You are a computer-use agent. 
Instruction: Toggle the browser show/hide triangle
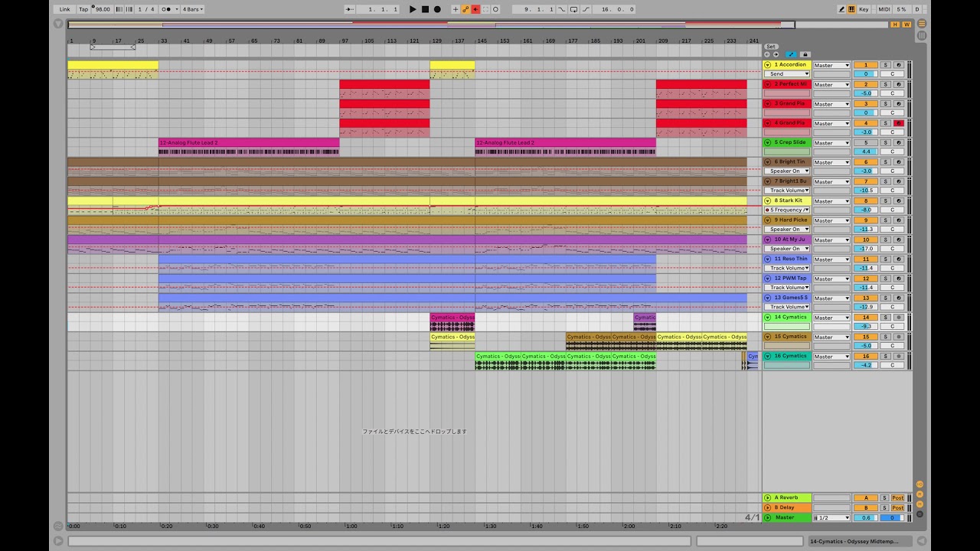[58, 24]
